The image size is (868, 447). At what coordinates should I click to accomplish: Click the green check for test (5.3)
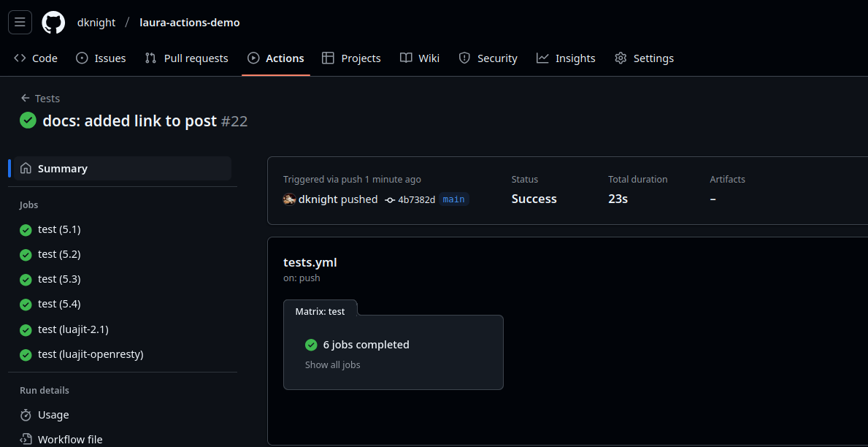(26, 280)
